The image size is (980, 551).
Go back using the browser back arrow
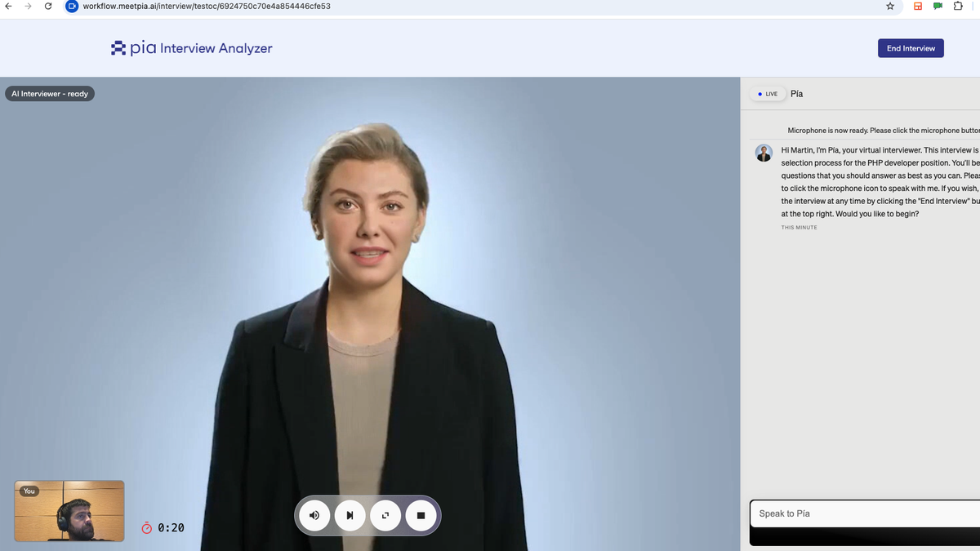click(x=8, y=7)
